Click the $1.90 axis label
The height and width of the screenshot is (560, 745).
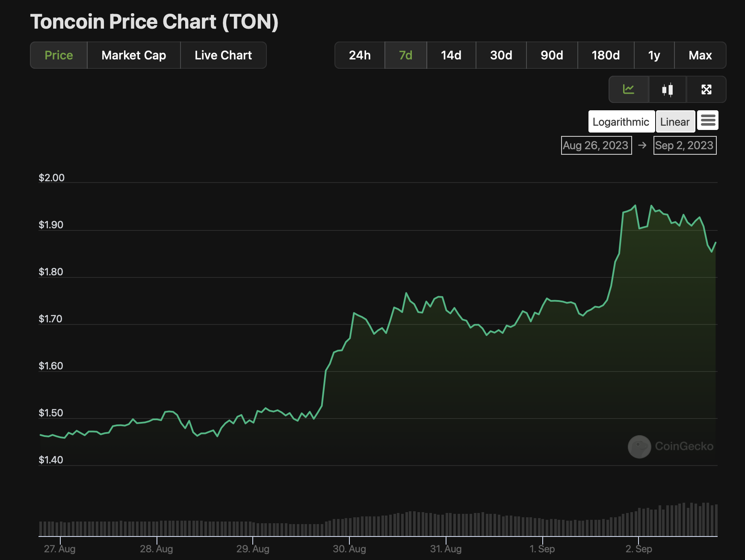click(51, 225)
